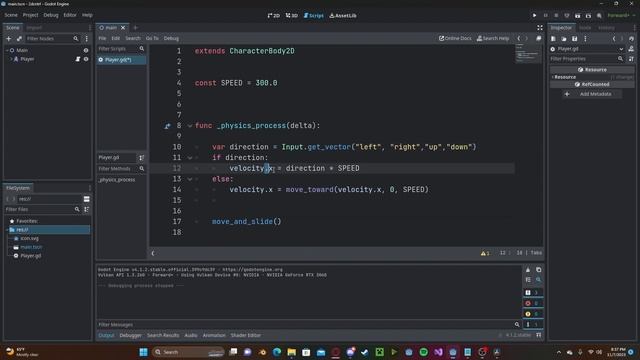Viewport: 640px width, 360px height.
Task: Show script warnings list
Action: (x=485, y=253)
